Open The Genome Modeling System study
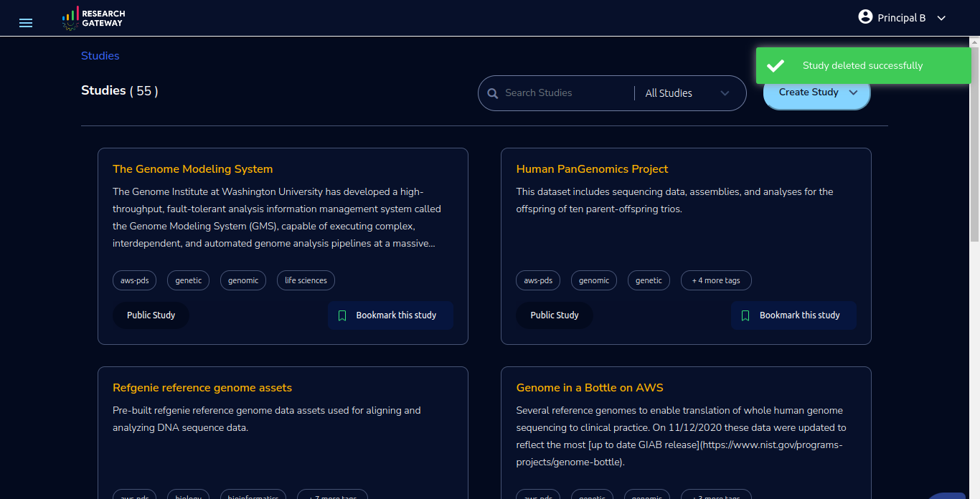Viewport: 980px width, 499px height. coord(193,169)
